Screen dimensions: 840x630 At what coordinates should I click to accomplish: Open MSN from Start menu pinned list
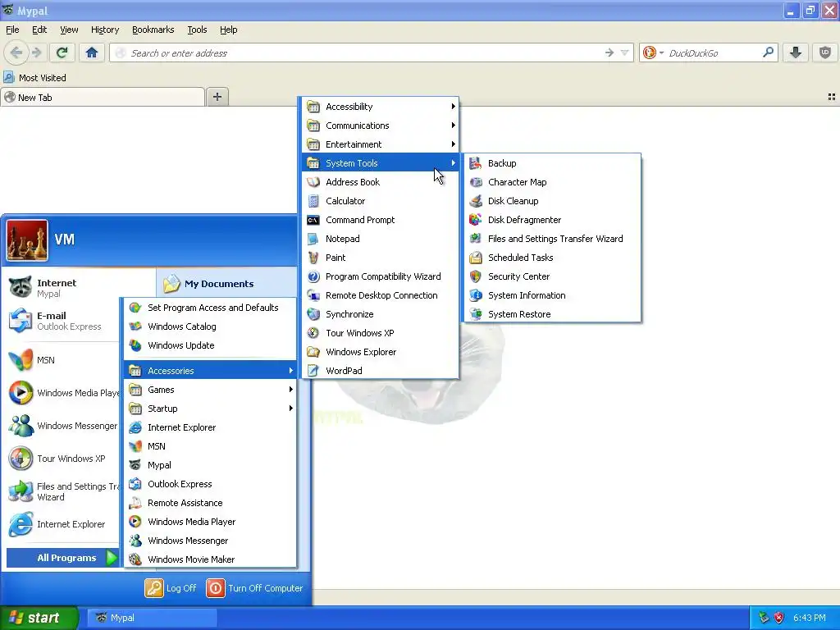tap(61, 360)
